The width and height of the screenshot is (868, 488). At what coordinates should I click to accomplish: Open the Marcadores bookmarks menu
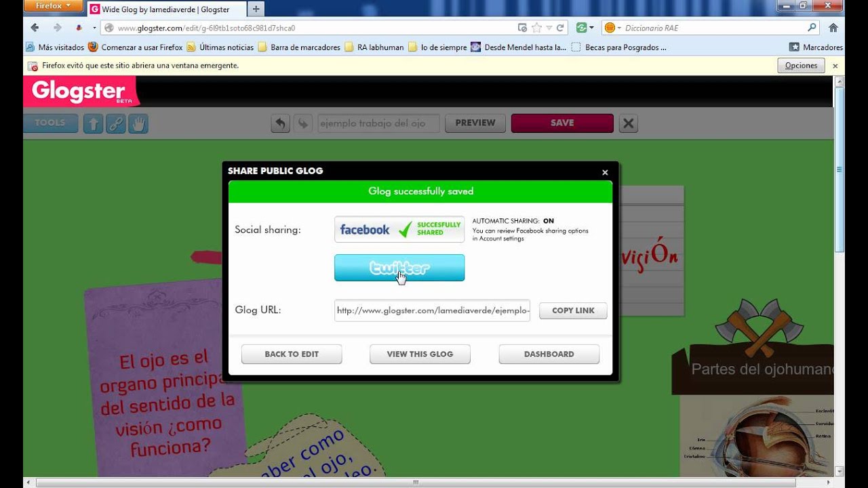[816, 47]
